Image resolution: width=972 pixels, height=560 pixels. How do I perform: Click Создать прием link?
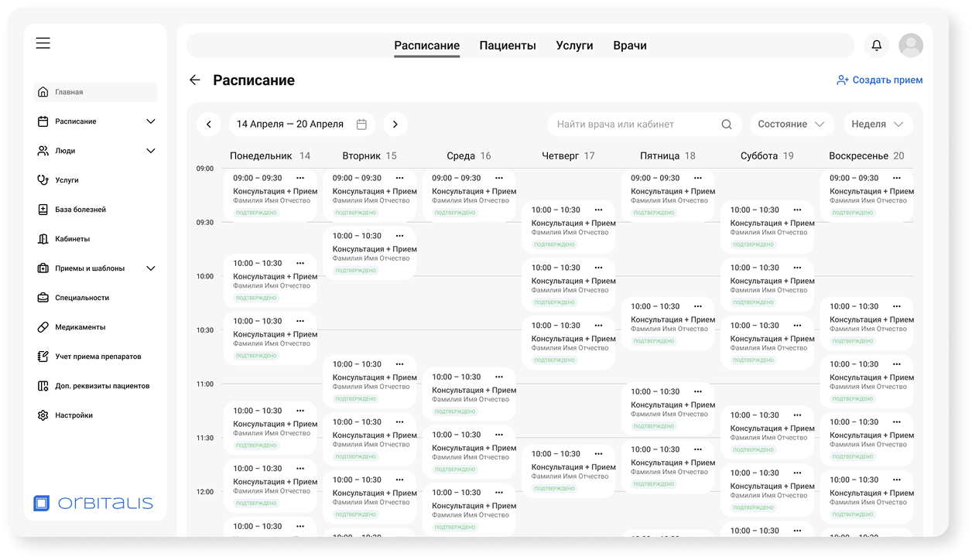point(880,80)
